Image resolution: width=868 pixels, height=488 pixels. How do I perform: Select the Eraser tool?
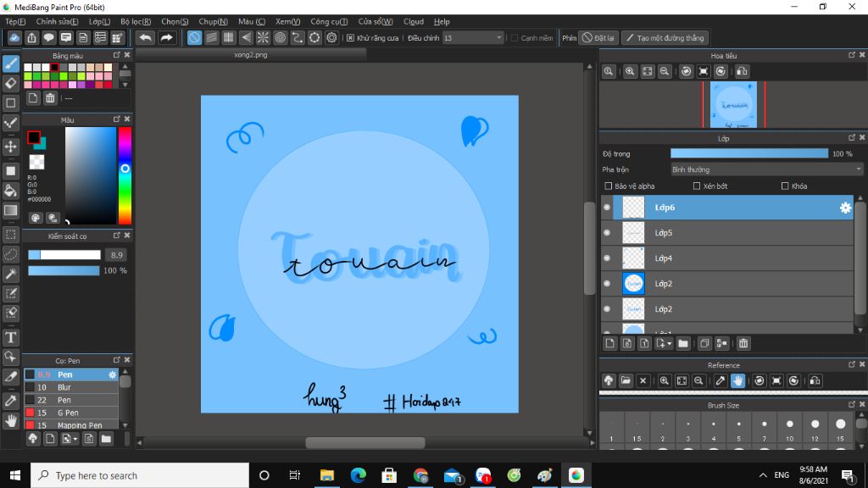click(x=10, y=84)
